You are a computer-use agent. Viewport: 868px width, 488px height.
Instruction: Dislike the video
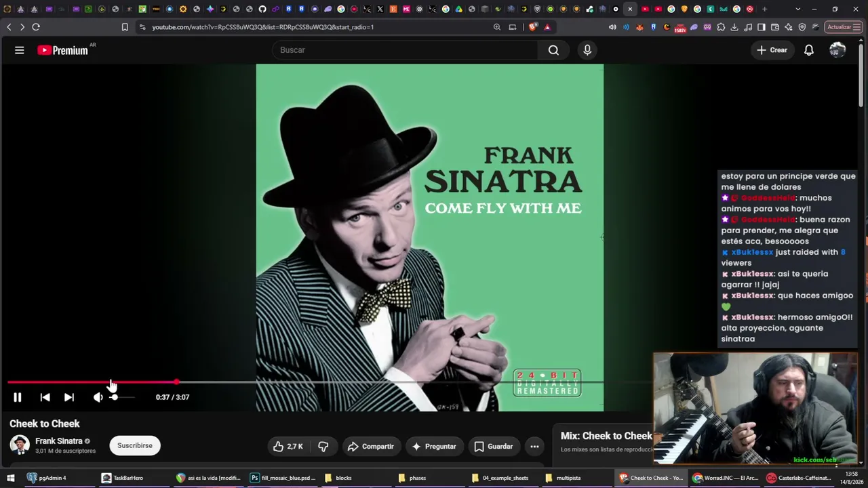pyautogui.click(x=323, y=446)
